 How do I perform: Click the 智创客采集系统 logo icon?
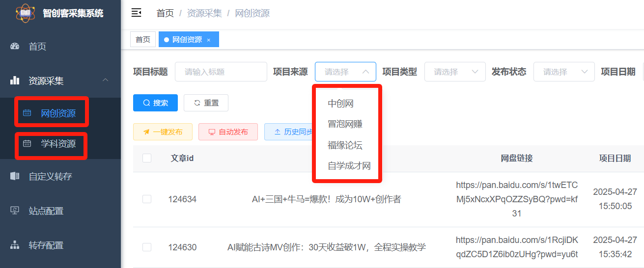[26, 13]
